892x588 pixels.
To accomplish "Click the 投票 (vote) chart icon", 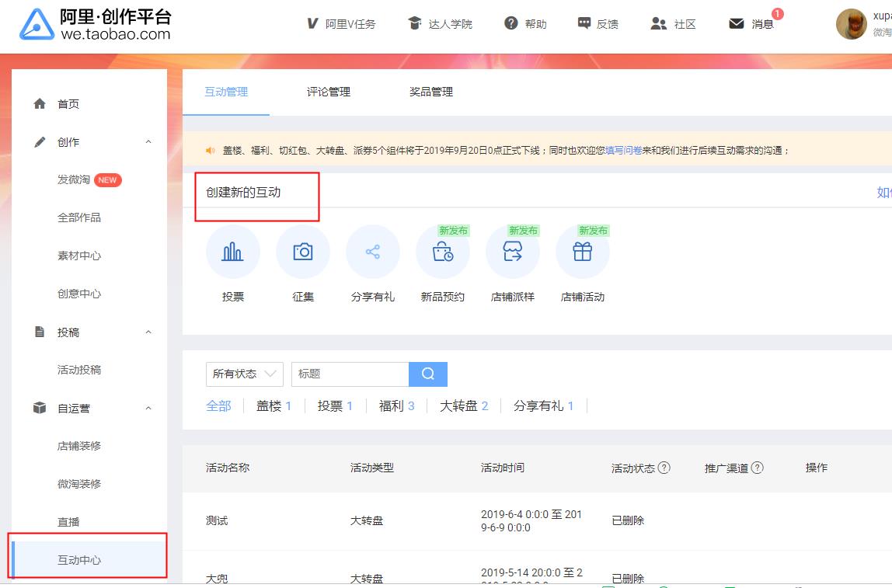I will click(x=232, y=252).
